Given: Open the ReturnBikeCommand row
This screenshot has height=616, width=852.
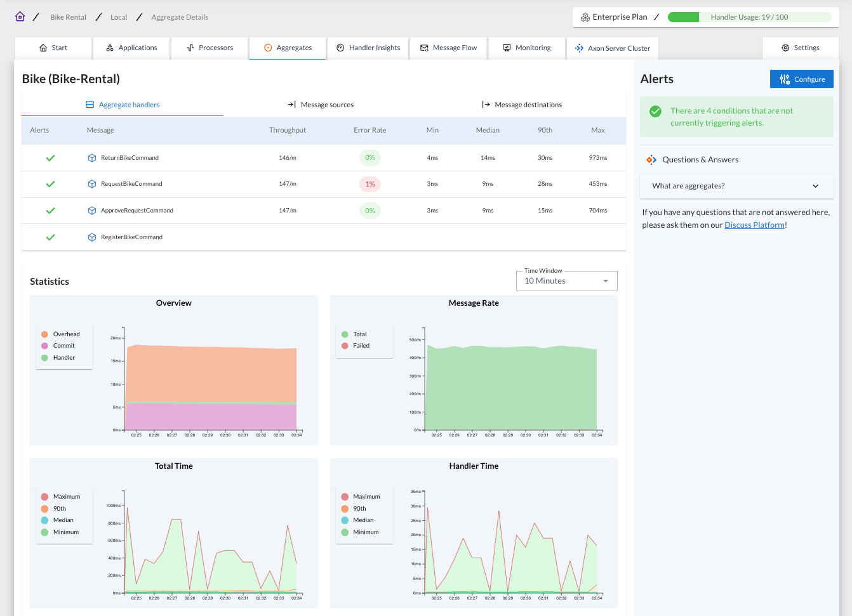Looking at the screenshot, I should point(324,158).
